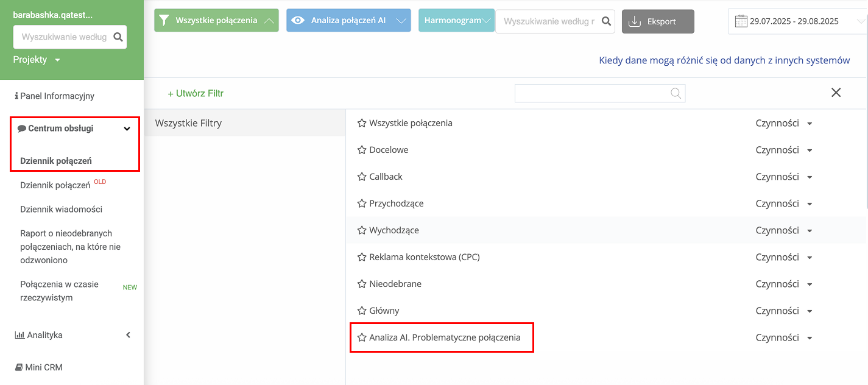Open Mini CRM in sidebar
This screenshot has height=385, width=868.
39,367
